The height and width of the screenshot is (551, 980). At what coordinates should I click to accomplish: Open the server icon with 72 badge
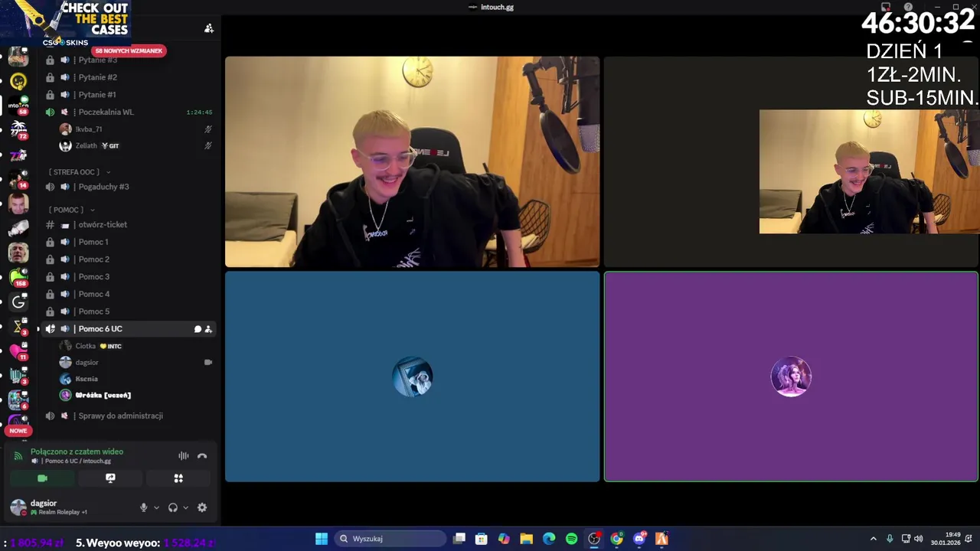point(18,129)
